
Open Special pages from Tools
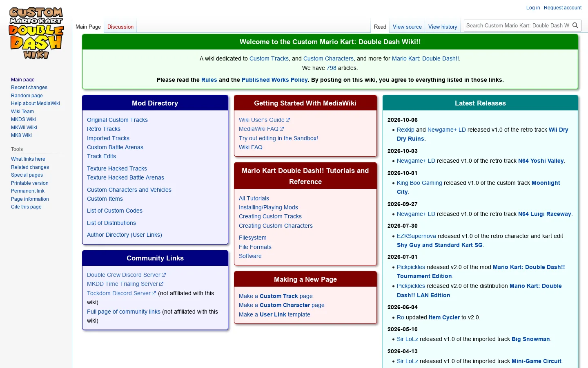[x=27, y=175]
